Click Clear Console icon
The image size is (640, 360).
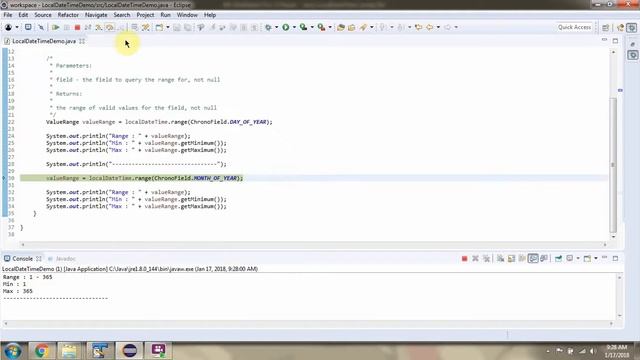pos(500,258)
